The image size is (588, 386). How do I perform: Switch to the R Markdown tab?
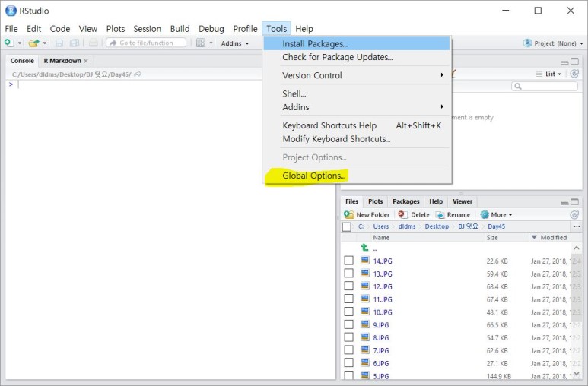(62, 61)
